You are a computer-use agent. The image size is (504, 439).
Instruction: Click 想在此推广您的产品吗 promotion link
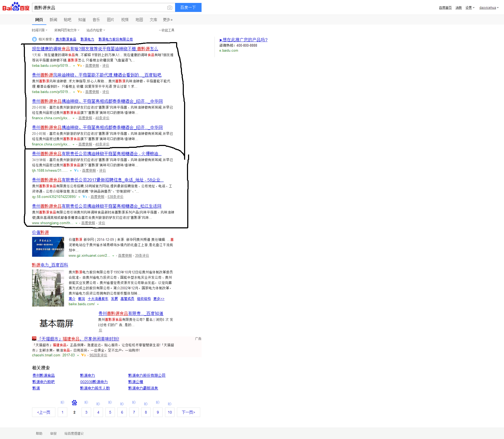(x=243, y=40)
